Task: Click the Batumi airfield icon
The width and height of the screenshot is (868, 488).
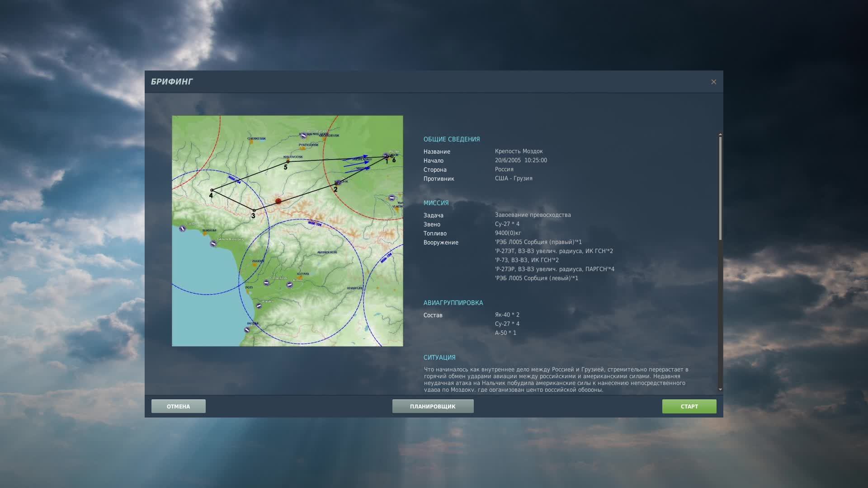Action: click(247, 330)
